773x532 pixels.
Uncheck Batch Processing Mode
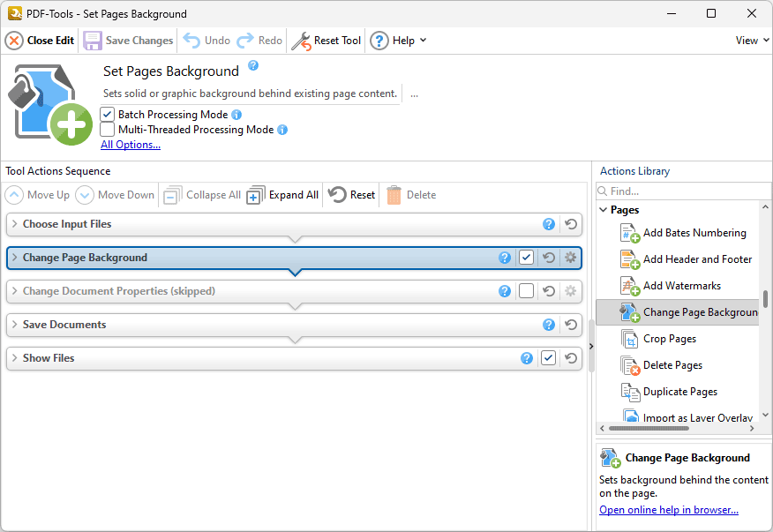[x=108, y=115]
